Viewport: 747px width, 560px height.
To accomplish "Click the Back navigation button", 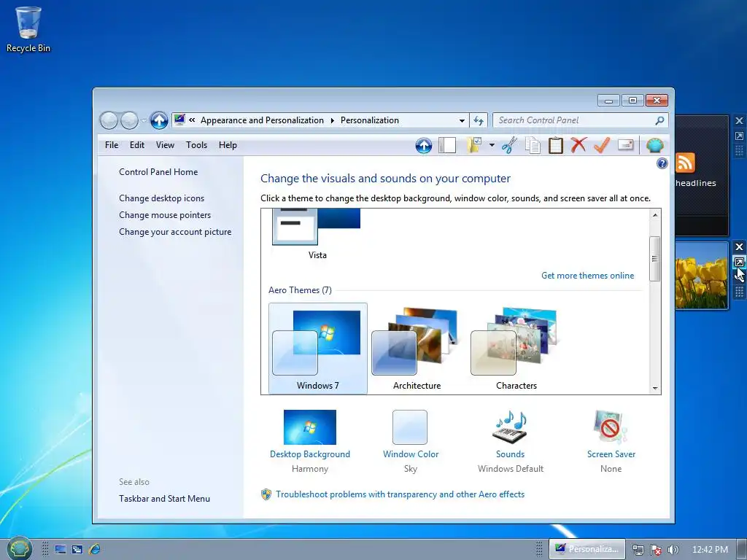I will (x=109, y=120).
